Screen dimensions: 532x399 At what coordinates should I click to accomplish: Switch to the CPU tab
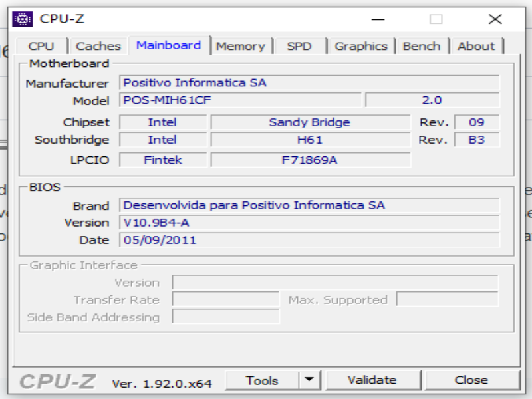click(41, 46)
